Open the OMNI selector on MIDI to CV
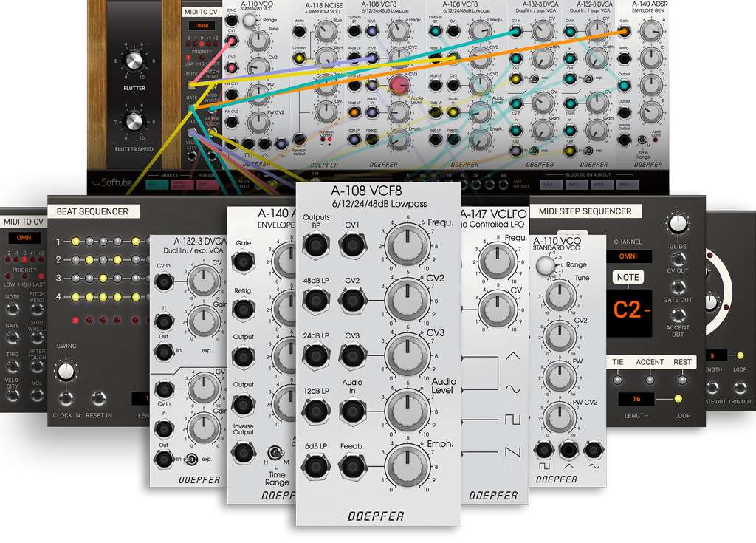Viewport: 756px width, 543px height. [24, 238]
